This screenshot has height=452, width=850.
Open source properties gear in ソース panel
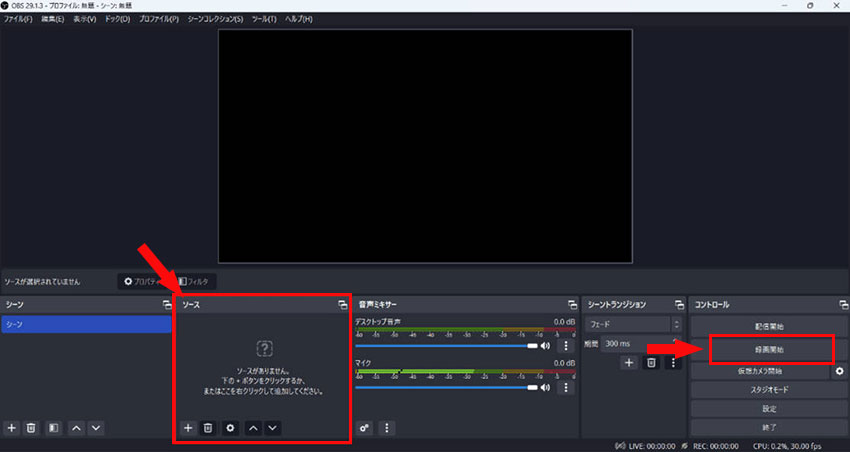point(230,427)
